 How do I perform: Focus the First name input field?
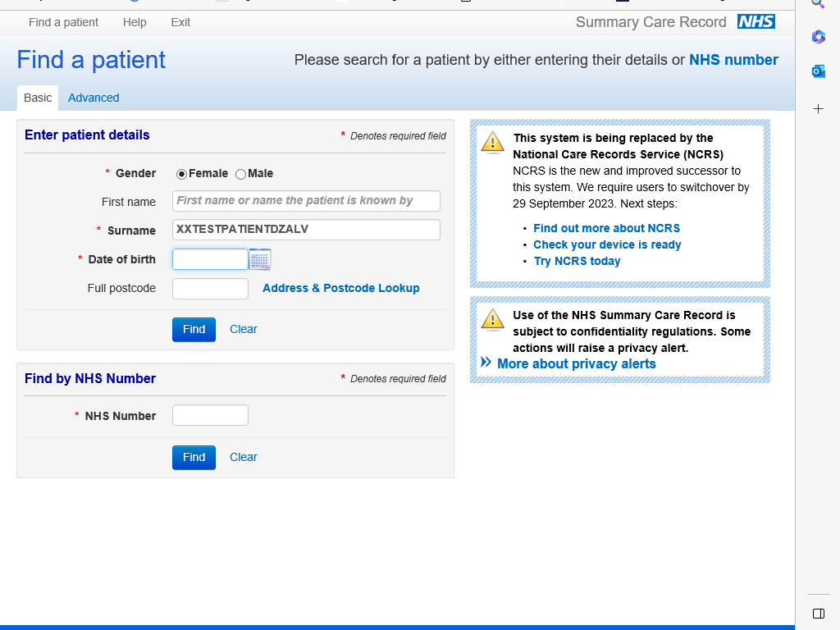pos(307,201)
